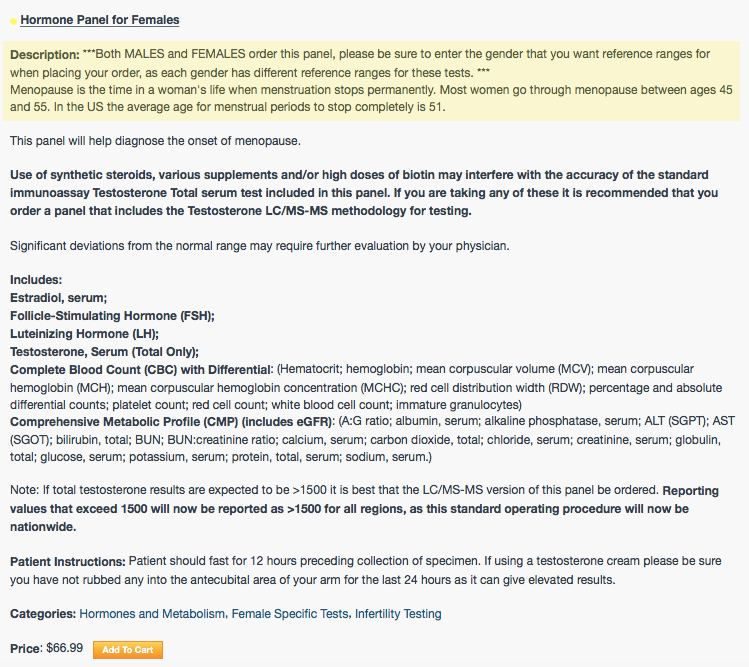Click the Categories label

(x=43, y=614)
